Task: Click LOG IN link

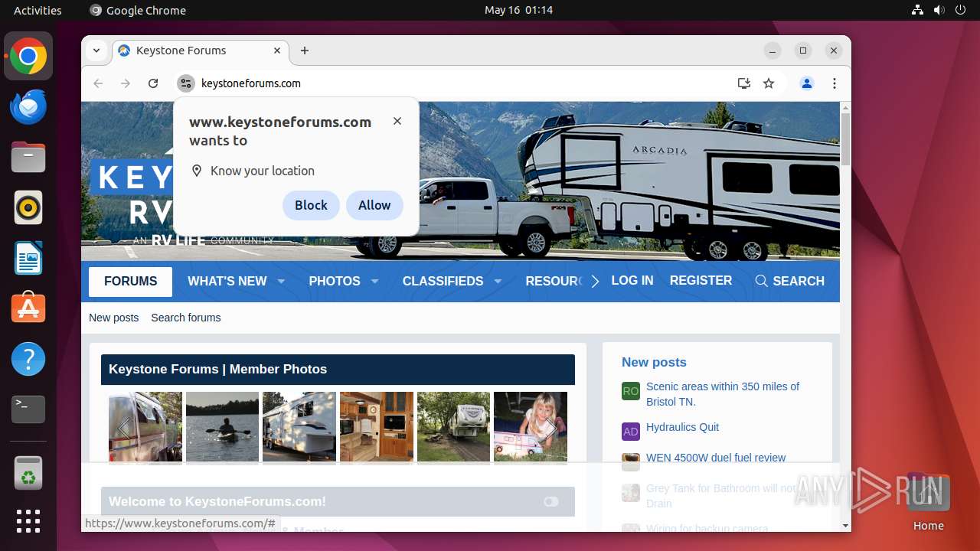Action: coord(632,280)
